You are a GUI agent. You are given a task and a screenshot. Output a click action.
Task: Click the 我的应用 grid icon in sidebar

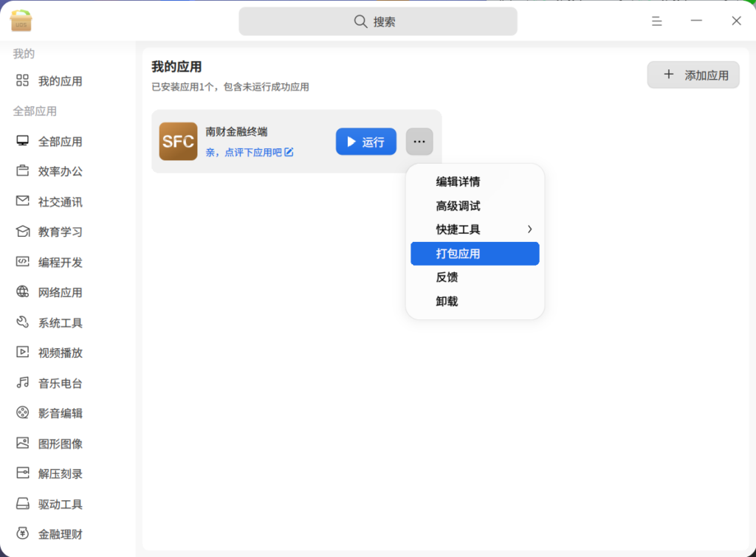tap(23, 80)
